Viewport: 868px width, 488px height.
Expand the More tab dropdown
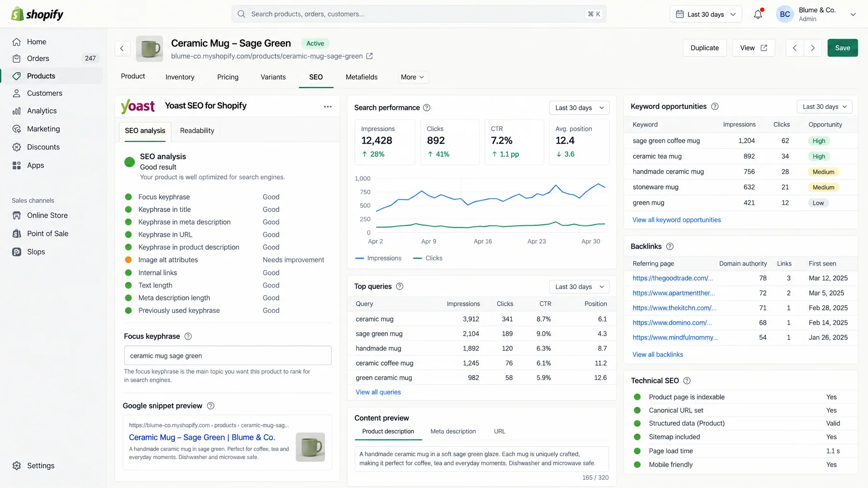(412, 77)
